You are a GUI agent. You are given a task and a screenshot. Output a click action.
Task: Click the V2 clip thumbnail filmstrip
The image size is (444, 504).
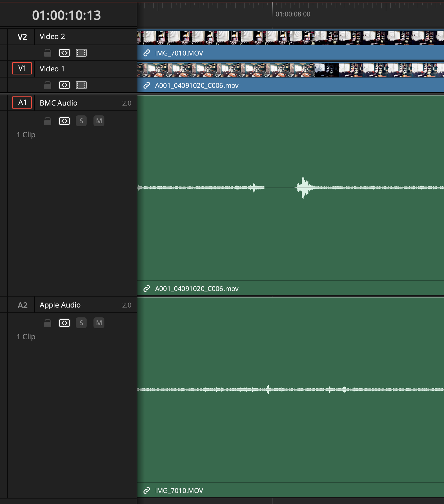[291, 38]
